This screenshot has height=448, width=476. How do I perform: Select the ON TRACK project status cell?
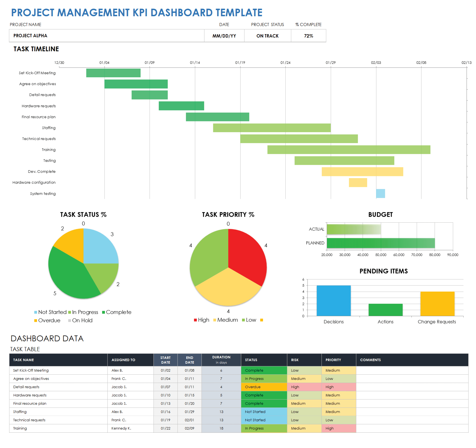(x=267, y=36)
